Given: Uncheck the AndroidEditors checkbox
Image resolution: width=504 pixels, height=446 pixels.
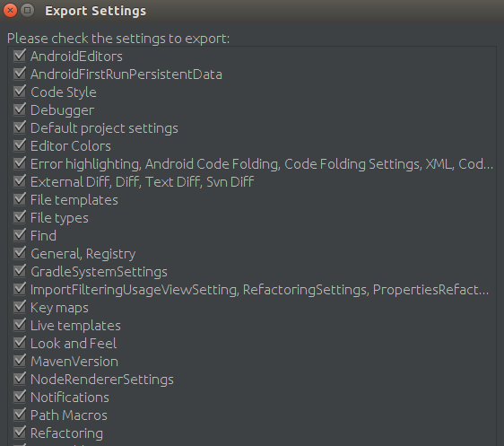Looking at the screenshot, I should (20, 56).
